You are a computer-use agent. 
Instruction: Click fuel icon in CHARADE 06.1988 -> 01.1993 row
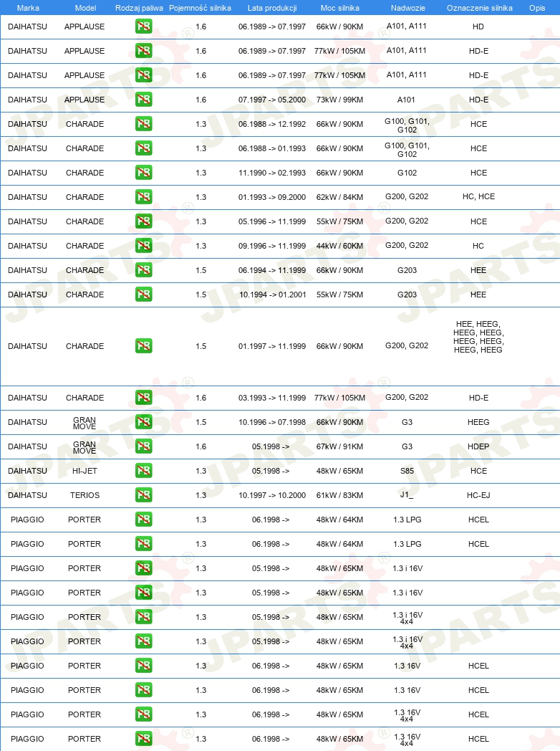coord(144,148)
